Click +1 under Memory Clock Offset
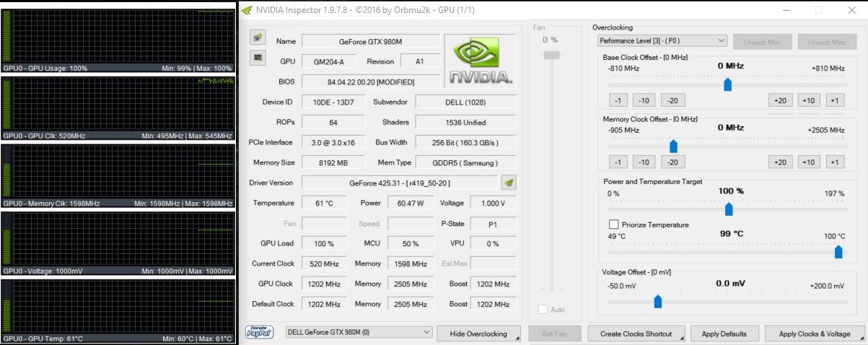Image resolution: width=868 pixels, height=345 pixels. [x=835, y=162]
